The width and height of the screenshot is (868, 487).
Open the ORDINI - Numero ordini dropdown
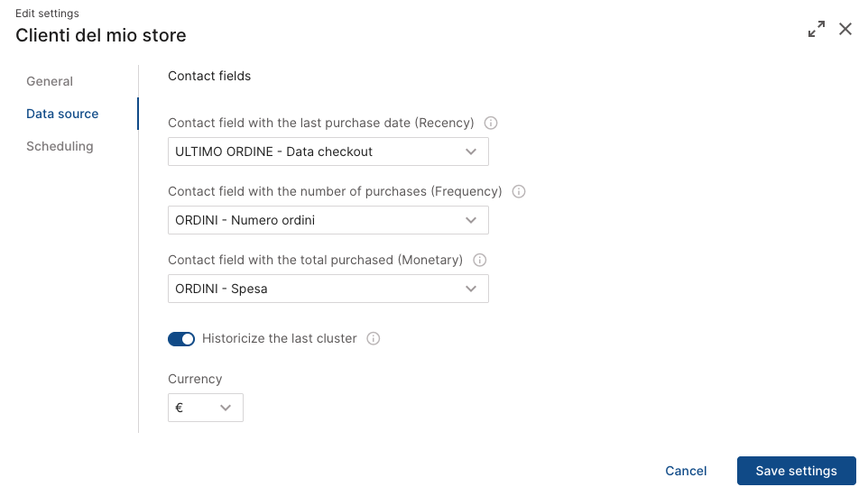point(328,220)
